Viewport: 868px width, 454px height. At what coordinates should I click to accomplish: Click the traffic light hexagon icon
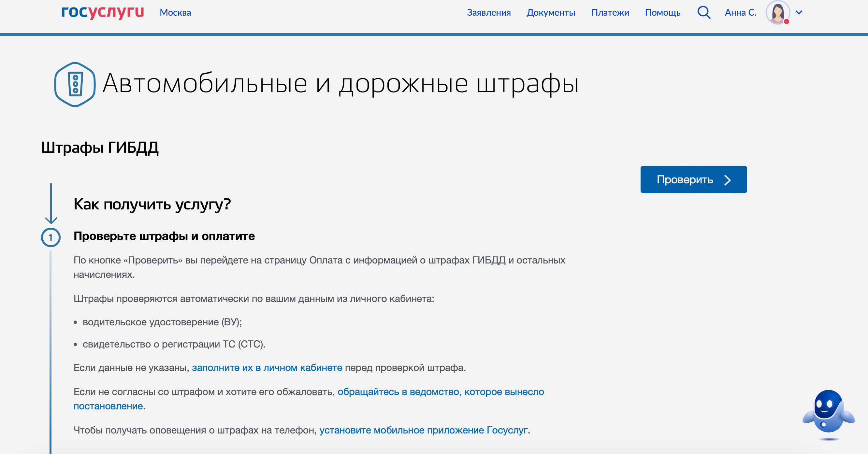click(x=75, y=84)
